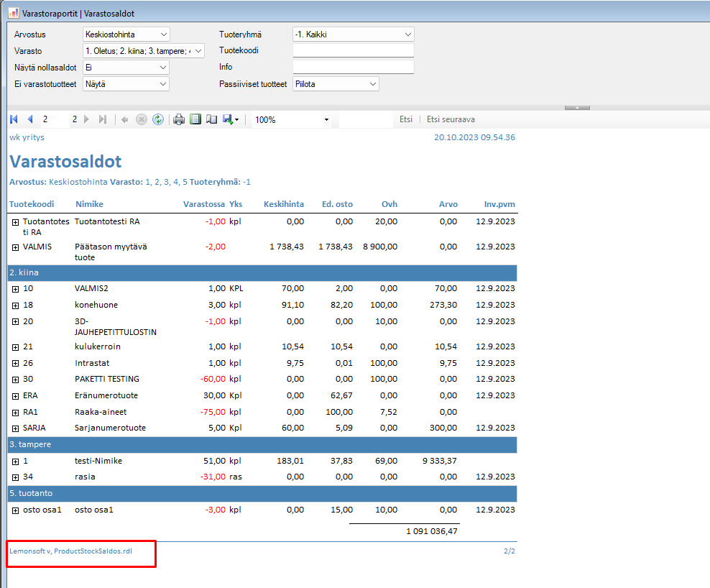This screenshot has height=588, width=710.
Task: Open the Passiiviset tuotteet dropdown
Action: tap(372, 84)
